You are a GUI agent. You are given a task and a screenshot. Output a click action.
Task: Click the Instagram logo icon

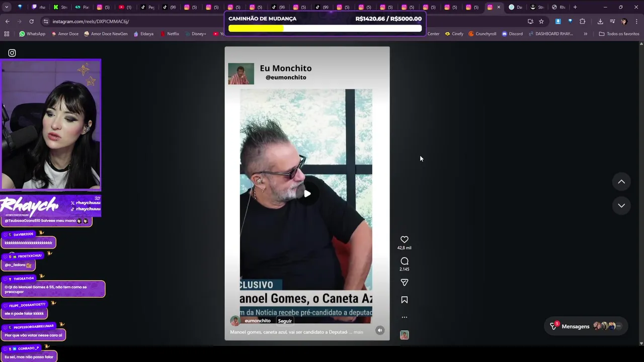(12, 53)
